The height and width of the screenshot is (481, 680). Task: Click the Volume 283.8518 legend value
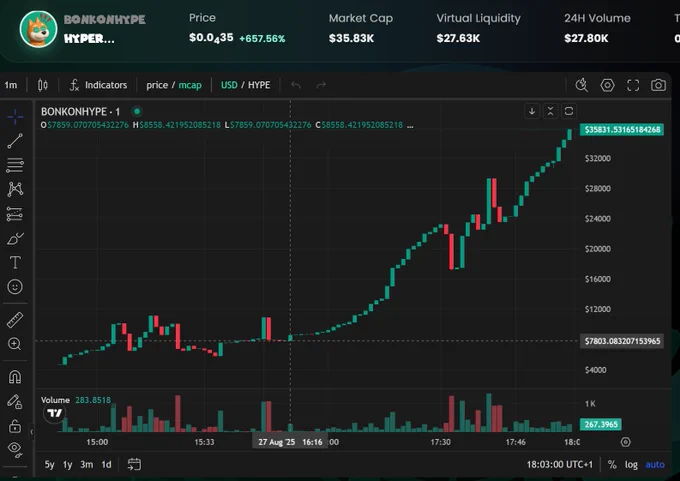[x=93, y=400]
